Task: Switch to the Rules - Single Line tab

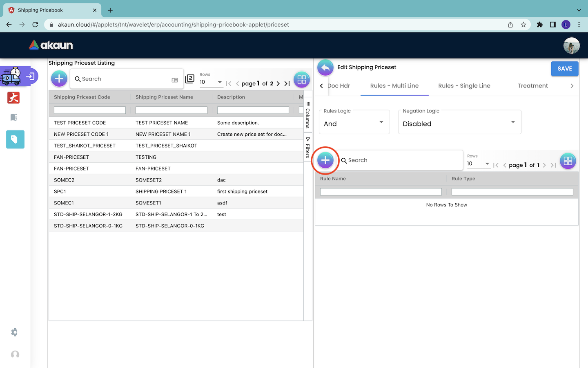Action: point(464,86)
